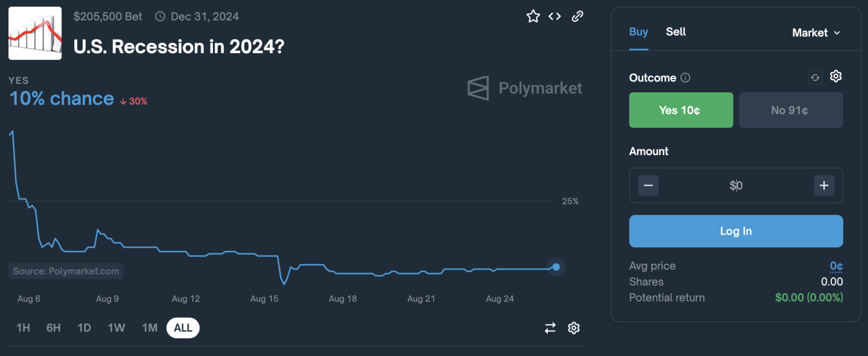Click the chart's current-value endpoint dot
Screen dimensions: 868x356
click(x=556, y=267)
